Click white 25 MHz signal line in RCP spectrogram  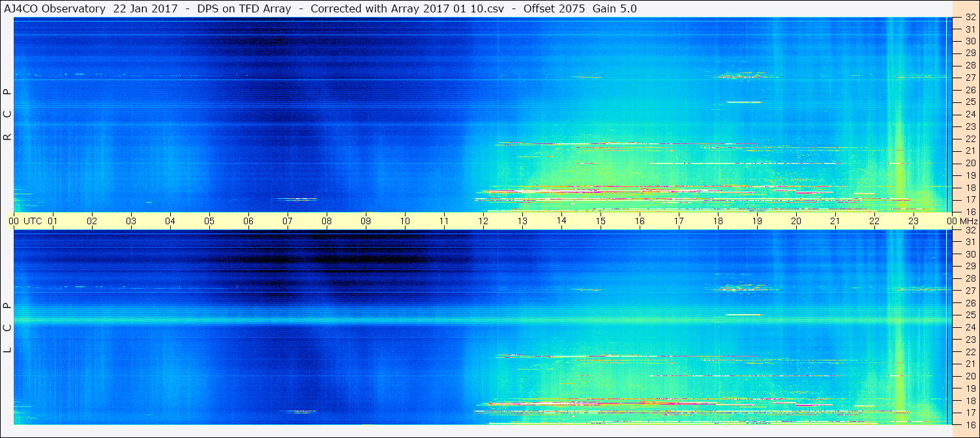743,102
